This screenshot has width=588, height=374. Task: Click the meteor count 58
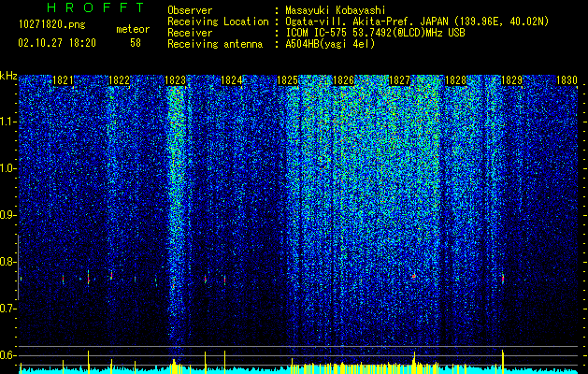(x=136, y=43)
